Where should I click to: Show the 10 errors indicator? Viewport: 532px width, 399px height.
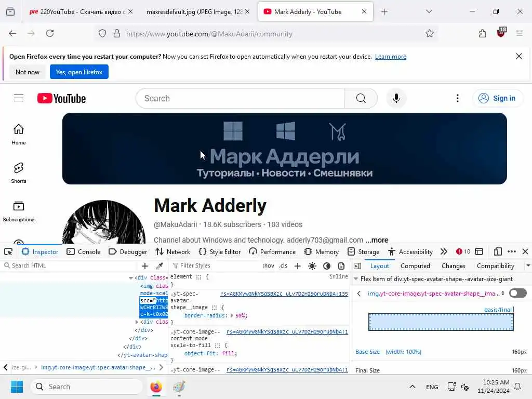[x=463, y=252]
